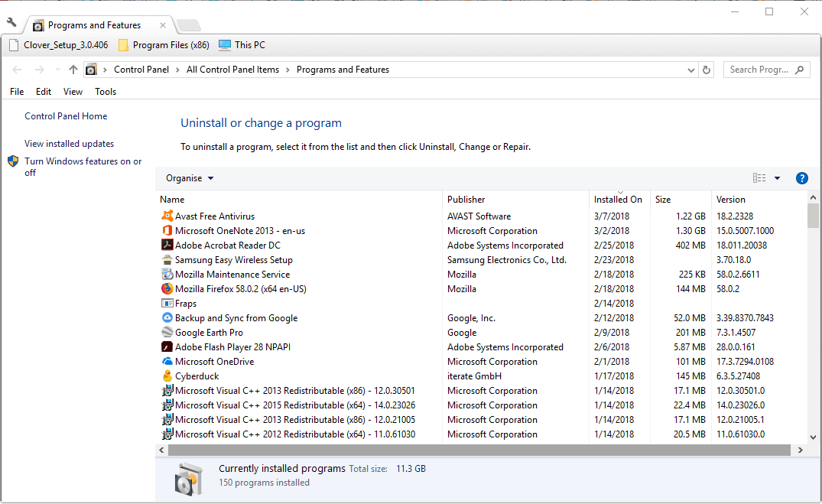The width and height of the screenshot is (822, 504).
Task: Select Visual C++ 2013 x86 12.0.30501 icon
Action: [167, 391]
